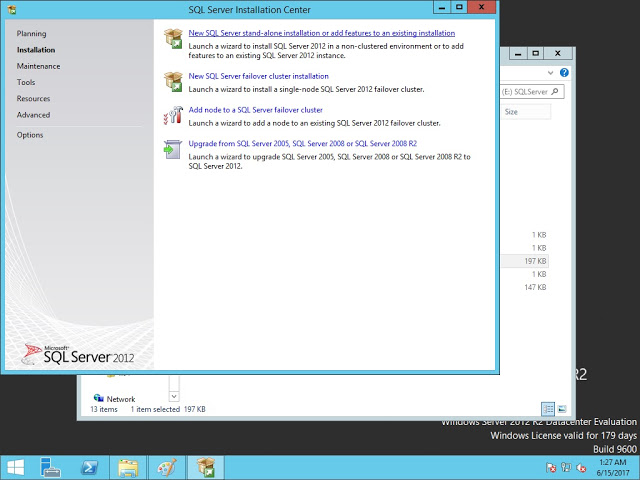Click the stand-alone installation box icon
Screen dimensions: 640x480
(x=171, y=39)
